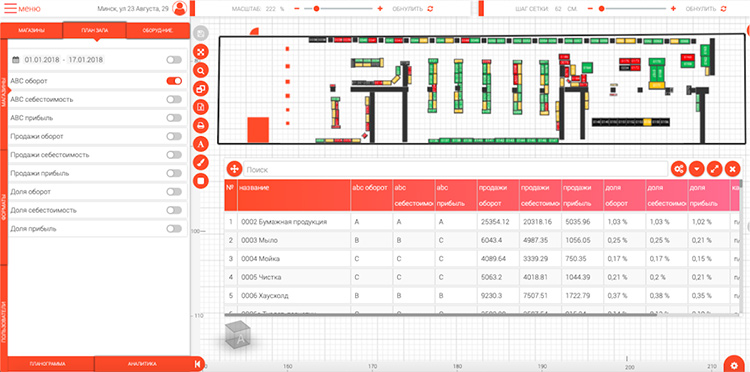Turn on the date range toggle

coord(174,60)
